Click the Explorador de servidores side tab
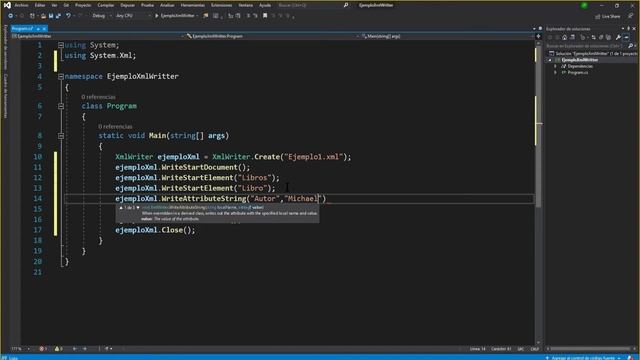The height and width of the screenshot is (360, 640). coord(5,47)
